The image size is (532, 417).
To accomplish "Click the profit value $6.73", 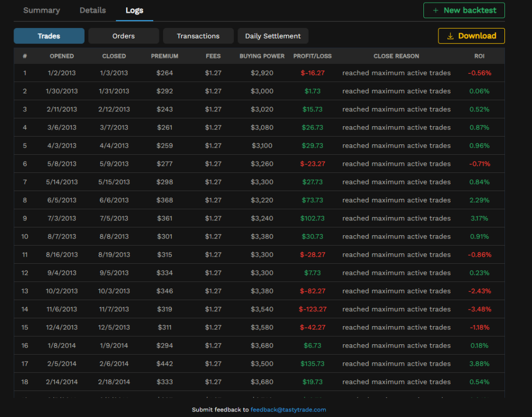I will tap(312, 346).
